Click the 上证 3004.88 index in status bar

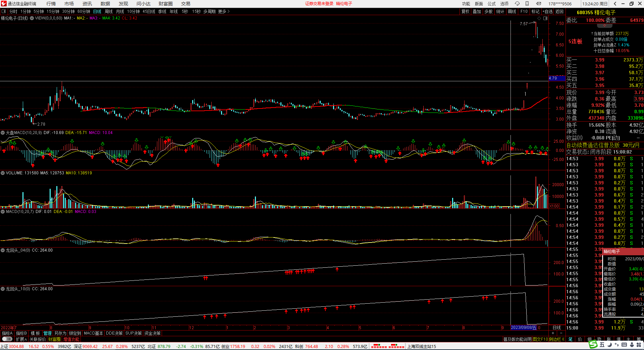point(12,346)
